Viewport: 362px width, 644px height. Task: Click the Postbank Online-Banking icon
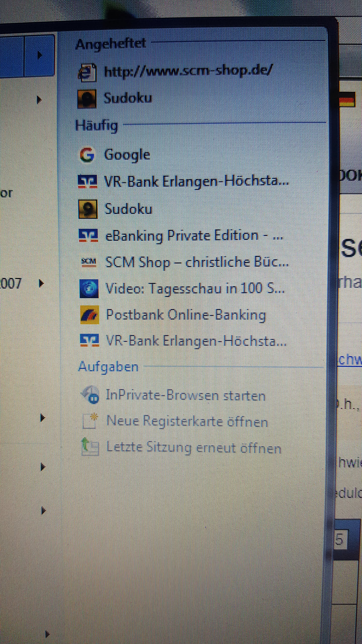tap(89, 315)
